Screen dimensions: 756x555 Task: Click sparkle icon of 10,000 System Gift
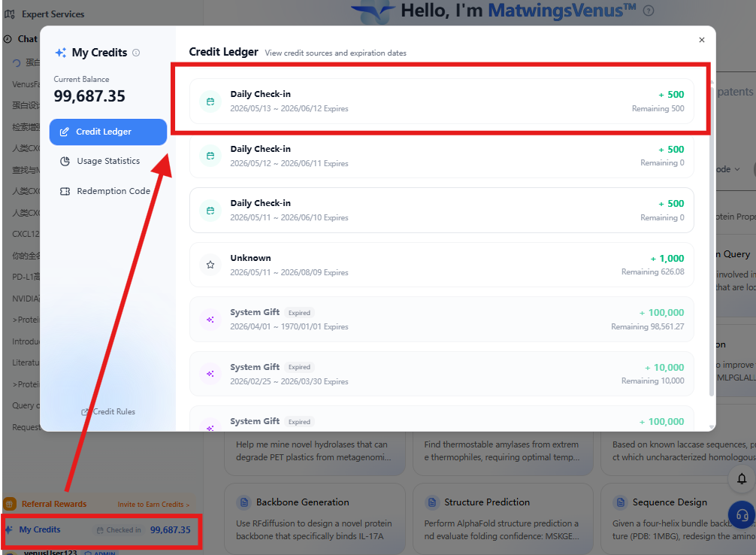click(x=210, y=374)
